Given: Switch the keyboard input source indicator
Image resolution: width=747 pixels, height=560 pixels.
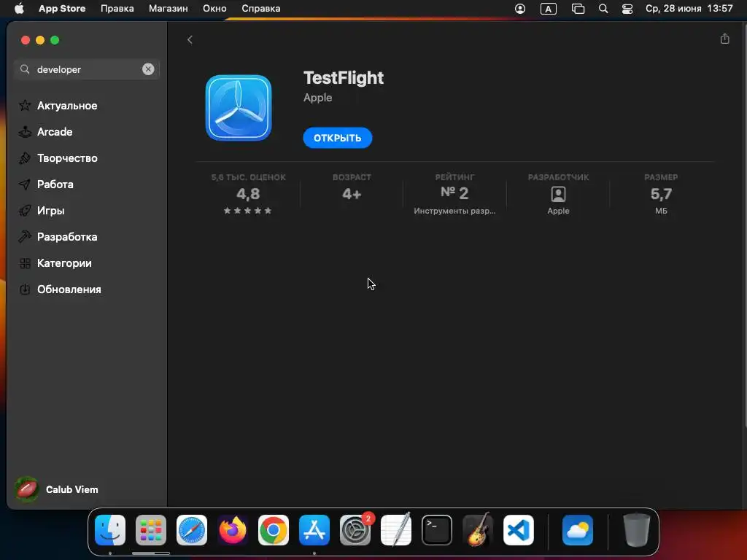Looking at the screenshot, I should pyautogui.click(x=549, y=9).
